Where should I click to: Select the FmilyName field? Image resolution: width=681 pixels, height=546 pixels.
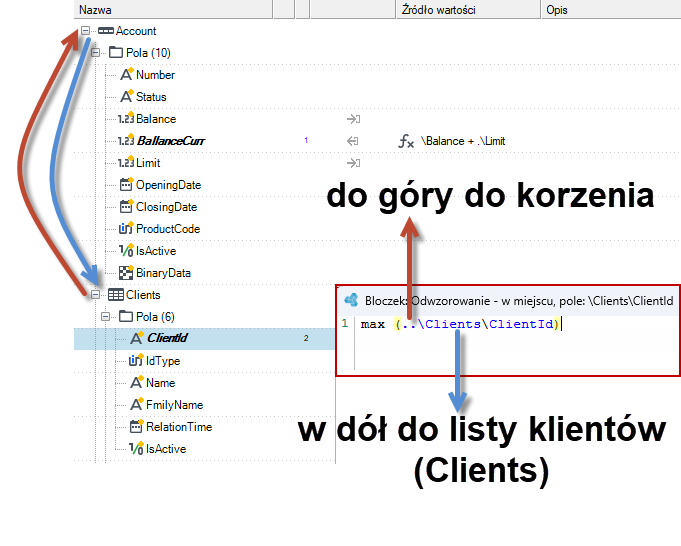(175, 405)
